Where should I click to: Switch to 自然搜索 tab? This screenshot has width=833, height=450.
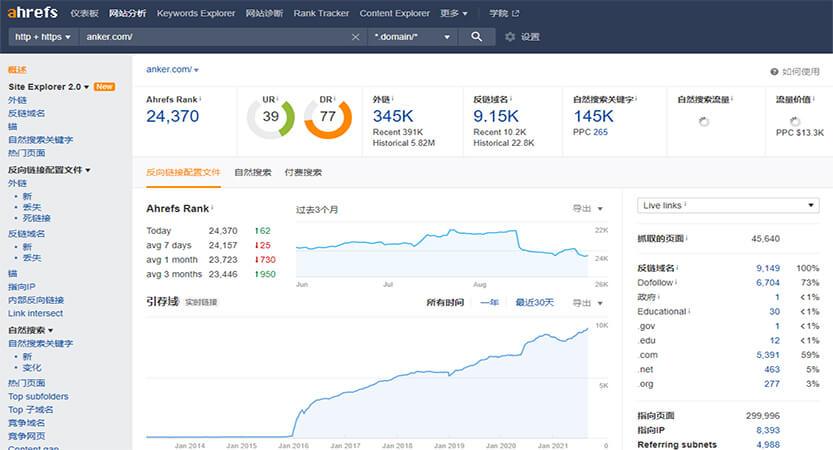tap(253, 173)
